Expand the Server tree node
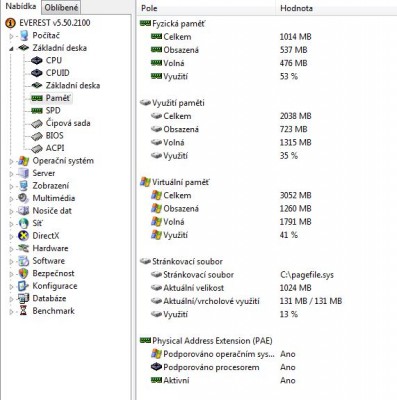Screen dimensions: 397x400 pos(11,174)
